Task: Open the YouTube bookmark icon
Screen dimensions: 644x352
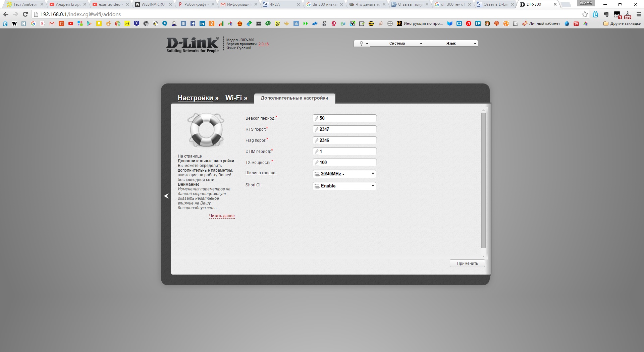Action: tap(71, 23)
